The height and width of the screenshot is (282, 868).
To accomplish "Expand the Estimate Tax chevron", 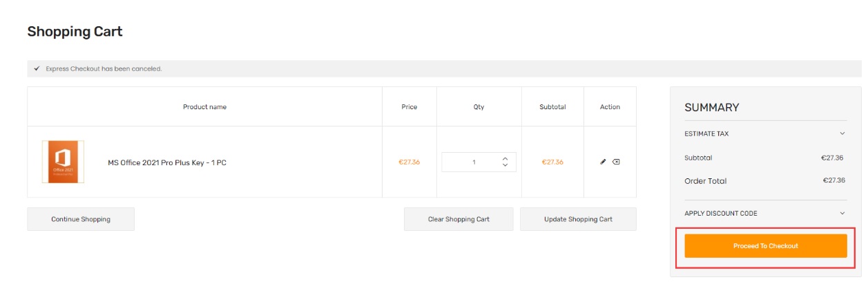I will click(842, 133).
